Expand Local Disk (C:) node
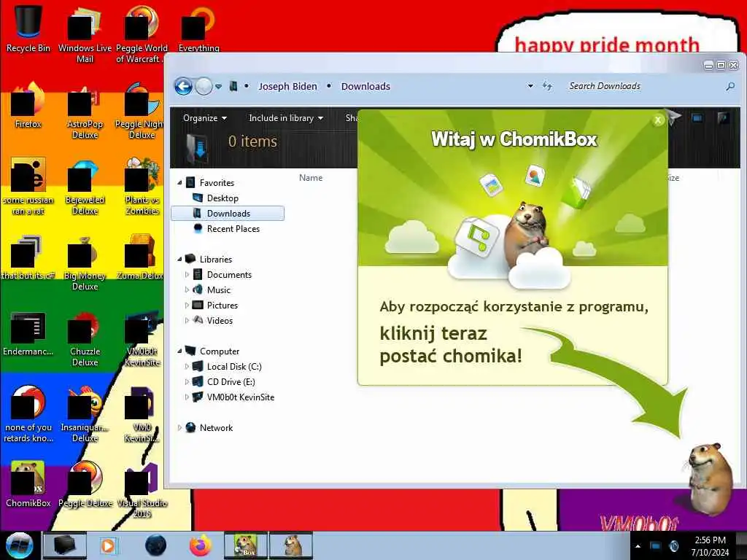747x560 pixels. point(187,367)
